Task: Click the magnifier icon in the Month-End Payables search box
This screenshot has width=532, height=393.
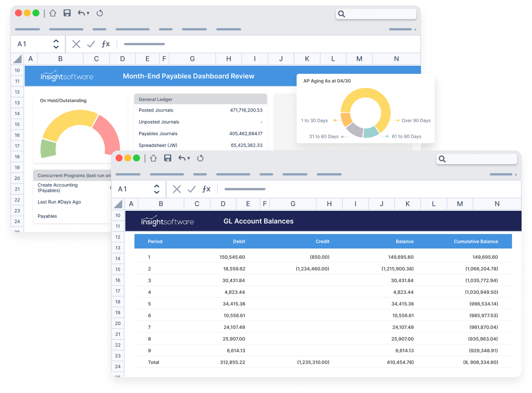Action: (x=341, y=14)
